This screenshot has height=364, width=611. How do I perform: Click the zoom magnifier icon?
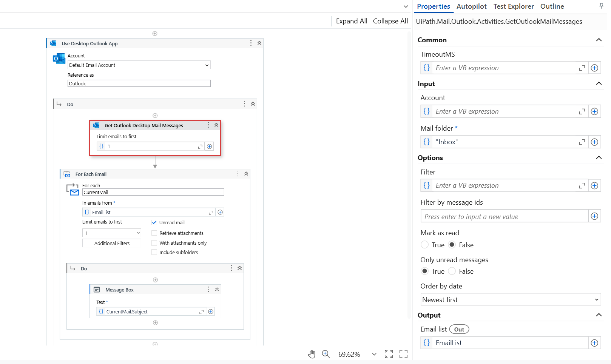326,354
